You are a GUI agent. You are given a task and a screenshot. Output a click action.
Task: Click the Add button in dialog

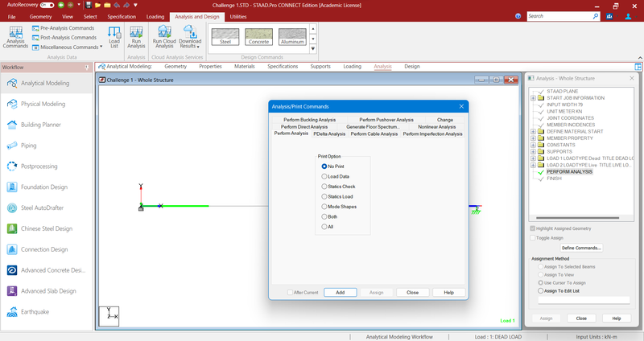[x=340, y=293]
